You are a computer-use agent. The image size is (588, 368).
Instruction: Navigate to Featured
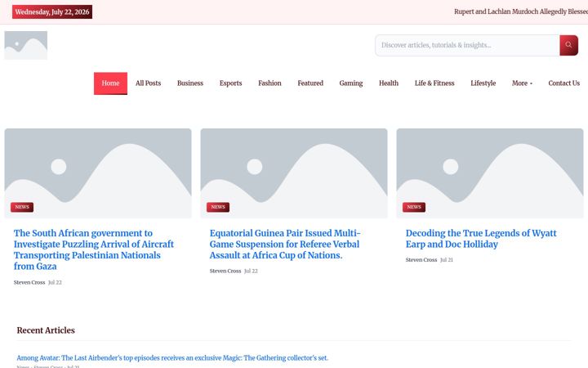[x=310, y=83]
